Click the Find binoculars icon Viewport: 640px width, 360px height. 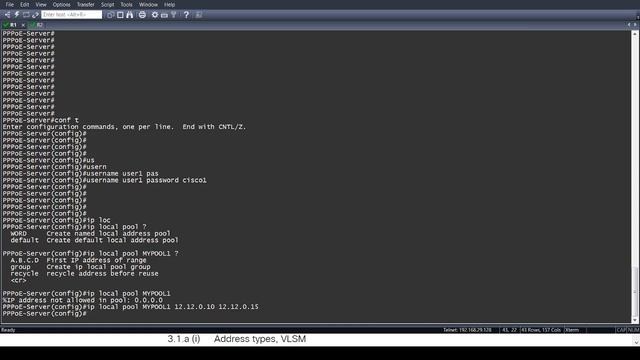pyautogui.click(x=130, y=15)
